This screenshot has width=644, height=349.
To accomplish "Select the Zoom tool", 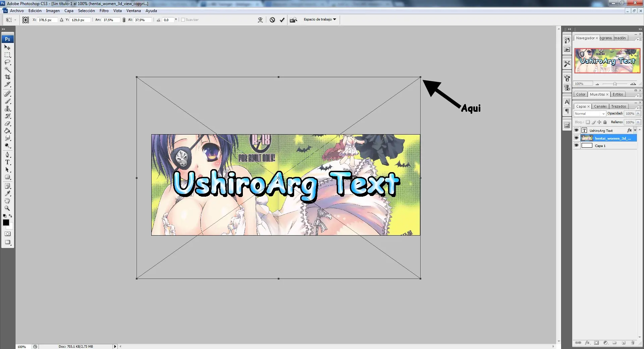I will point(7,208).
